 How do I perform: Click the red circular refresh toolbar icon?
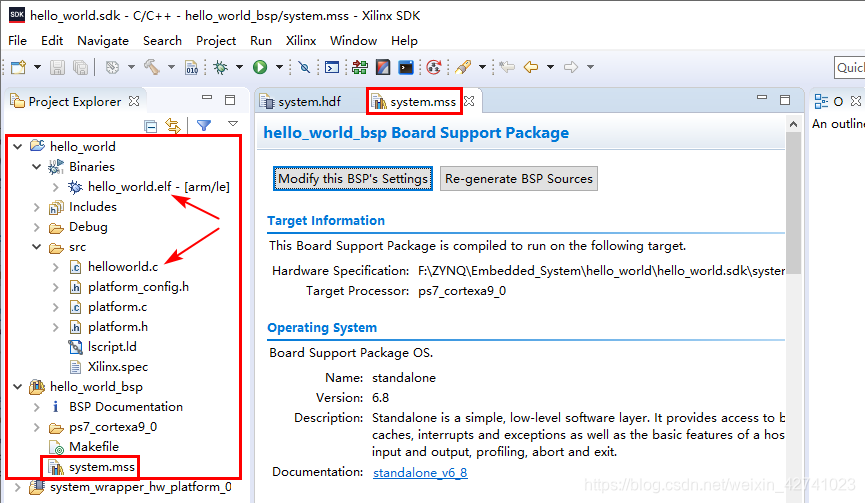[x=434, y=67]
